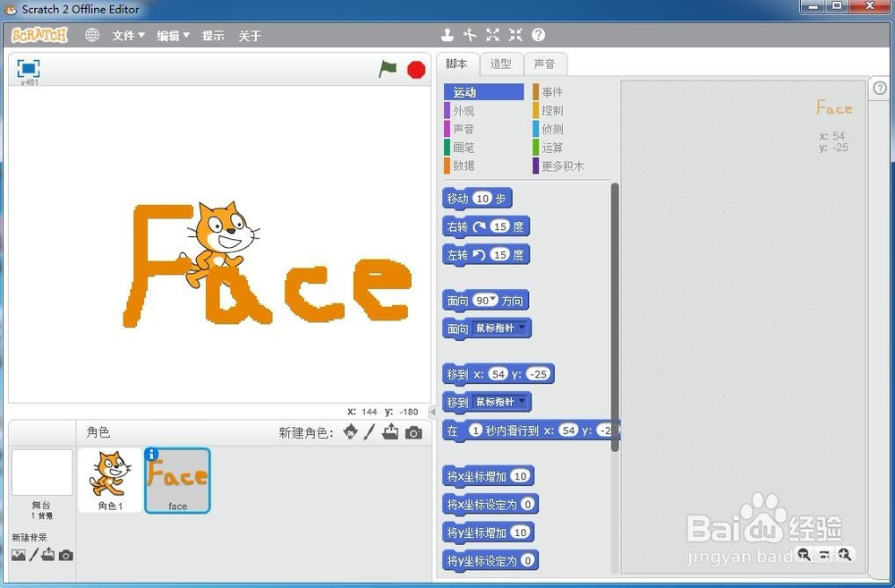
Task: Click the Scratch logo
Action: (x=39, y=36)
